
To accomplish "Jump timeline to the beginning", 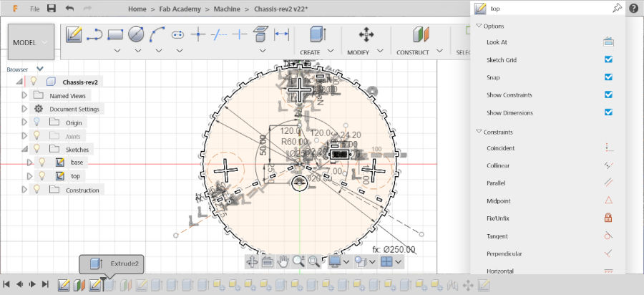I will (x=6, y=284).
